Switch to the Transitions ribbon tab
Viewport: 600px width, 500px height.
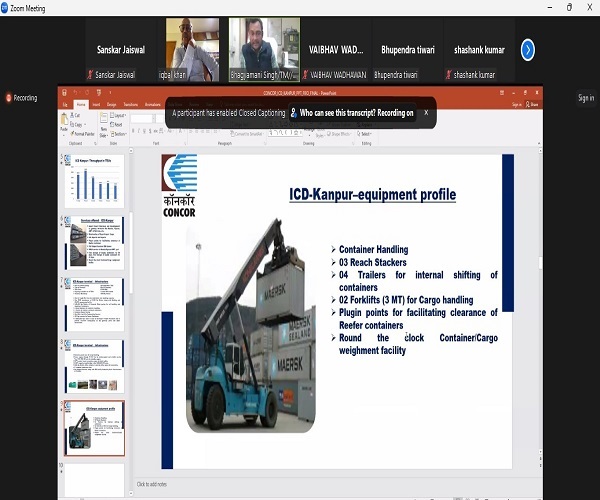coord(130,104)
